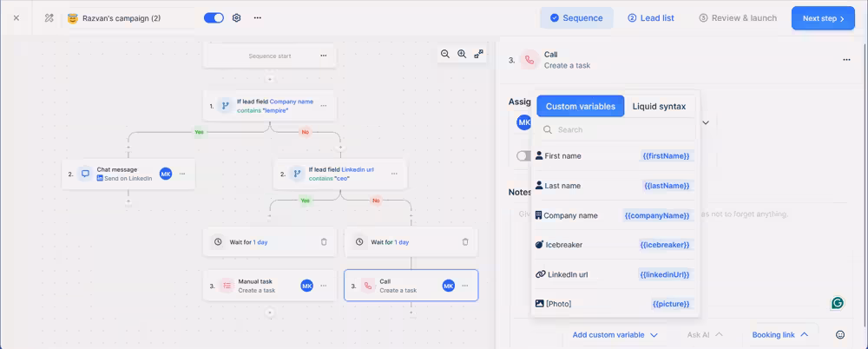Open the assignee dropdown chevron
The image size is (868, 349).
point(706,123)
